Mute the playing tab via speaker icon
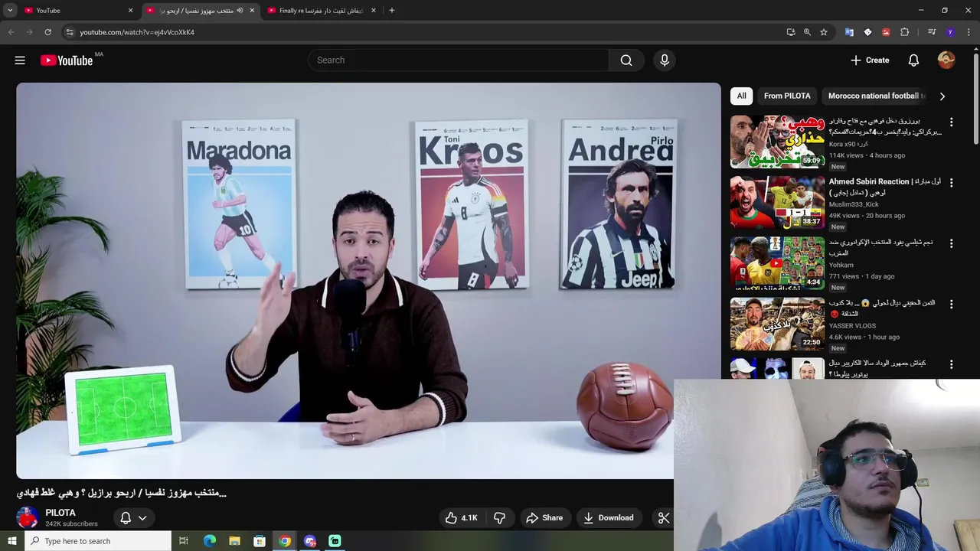 (x=240, y=11)
